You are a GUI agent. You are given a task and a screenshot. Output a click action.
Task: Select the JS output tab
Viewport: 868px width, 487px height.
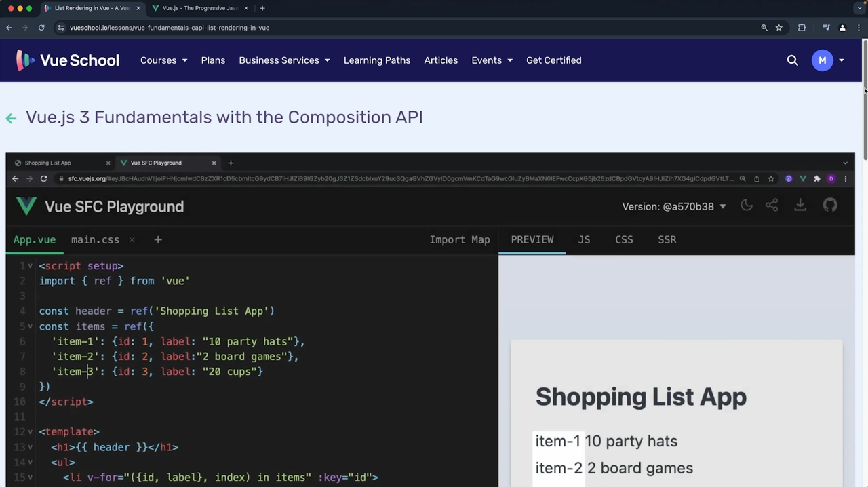click(584, 239)
